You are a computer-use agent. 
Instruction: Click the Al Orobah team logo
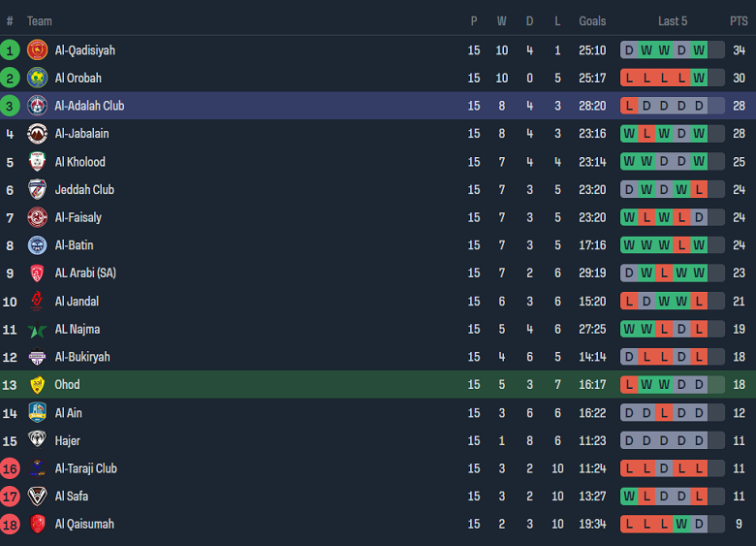pyautogui.click(x=37, y=79)
